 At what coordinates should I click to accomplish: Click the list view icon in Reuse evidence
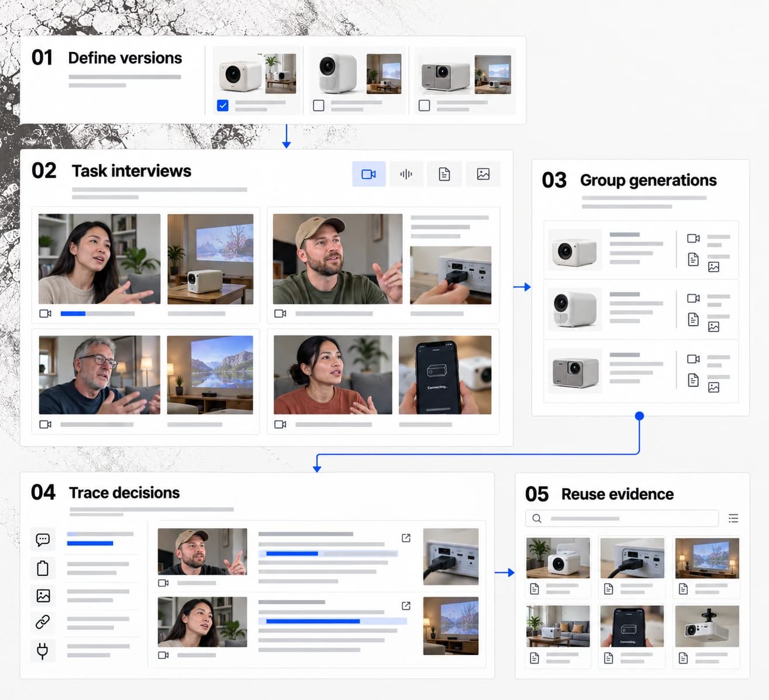(x=733, y=518)
